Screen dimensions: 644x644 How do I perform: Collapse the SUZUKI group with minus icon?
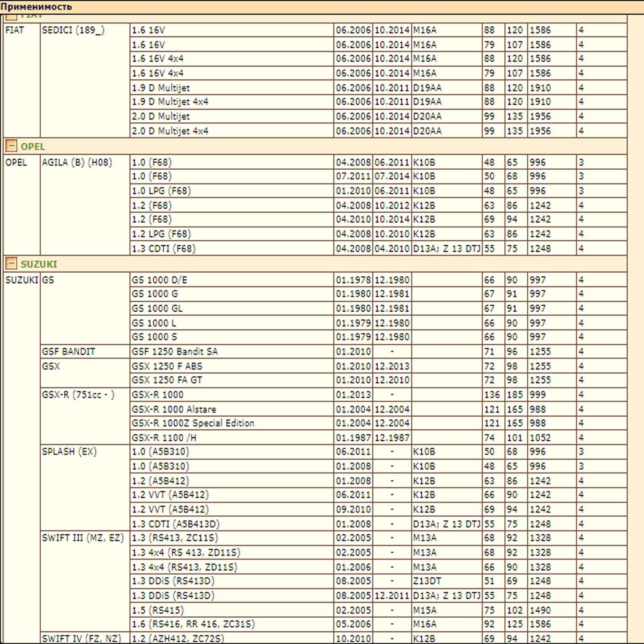tap(11, 264)
